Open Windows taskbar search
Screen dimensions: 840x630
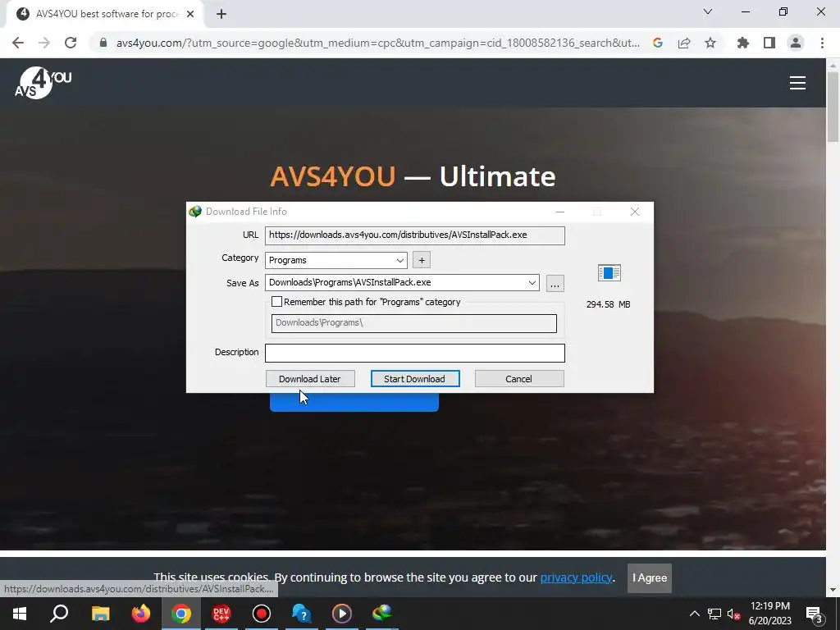(59, 614)
